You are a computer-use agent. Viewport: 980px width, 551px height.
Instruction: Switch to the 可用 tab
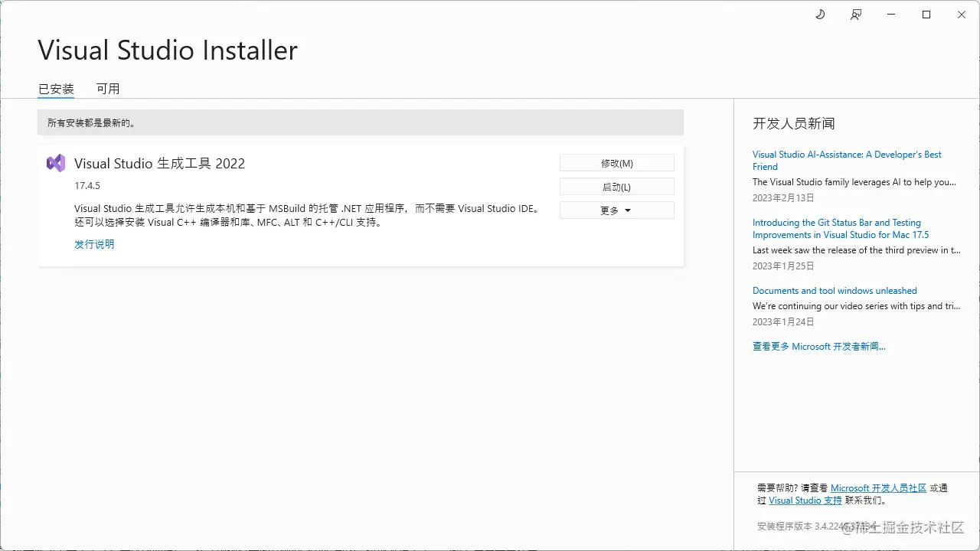108,89
